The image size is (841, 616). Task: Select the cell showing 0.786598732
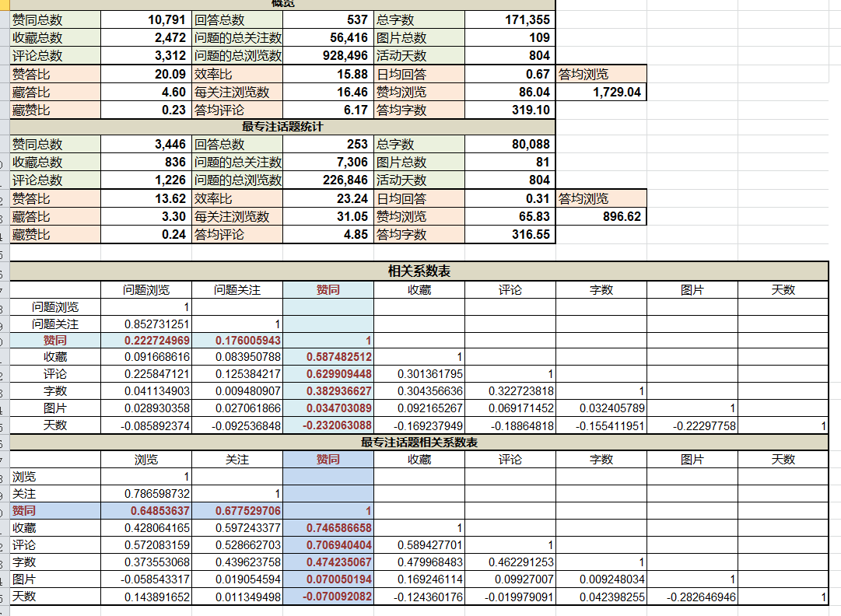146,494
